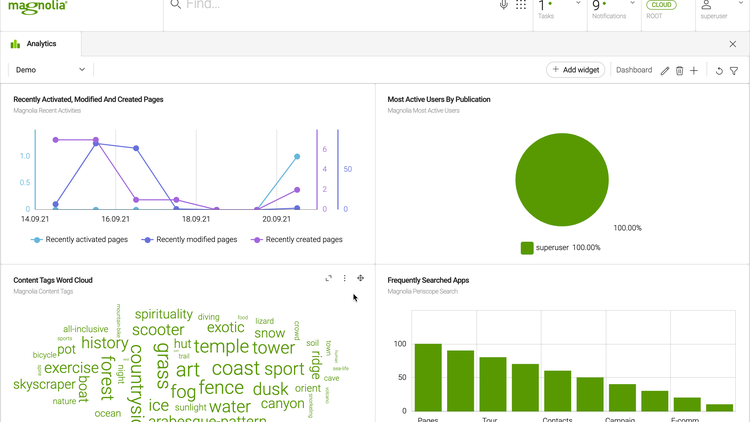This screenshot has height=422, width=750.
Task: Click the Analytics bar chart icon
Action: click(x=15, y=44)
